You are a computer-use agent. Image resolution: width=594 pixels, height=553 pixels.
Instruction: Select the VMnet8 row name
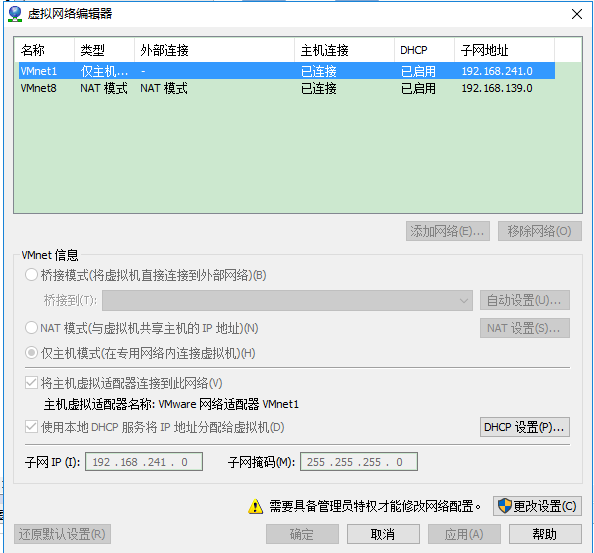pyautogui.click(x=39, y=88)
